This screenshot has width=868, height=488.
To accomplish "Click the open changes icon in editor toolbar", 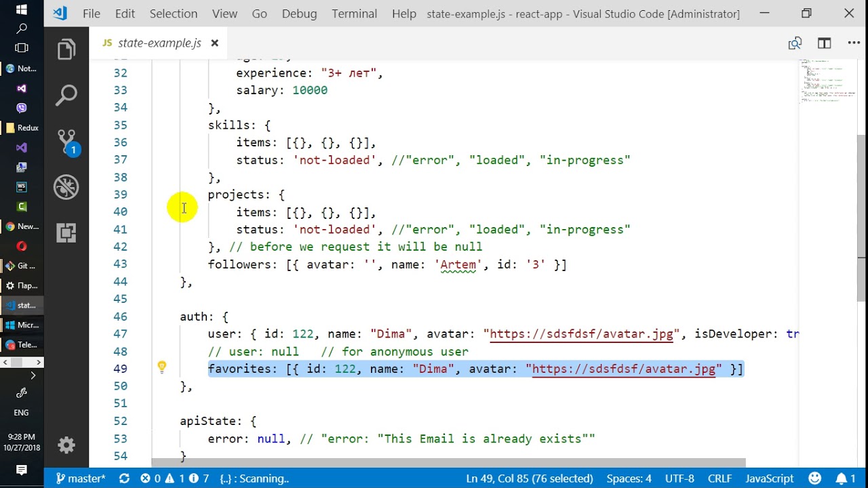I will (795, 43).
